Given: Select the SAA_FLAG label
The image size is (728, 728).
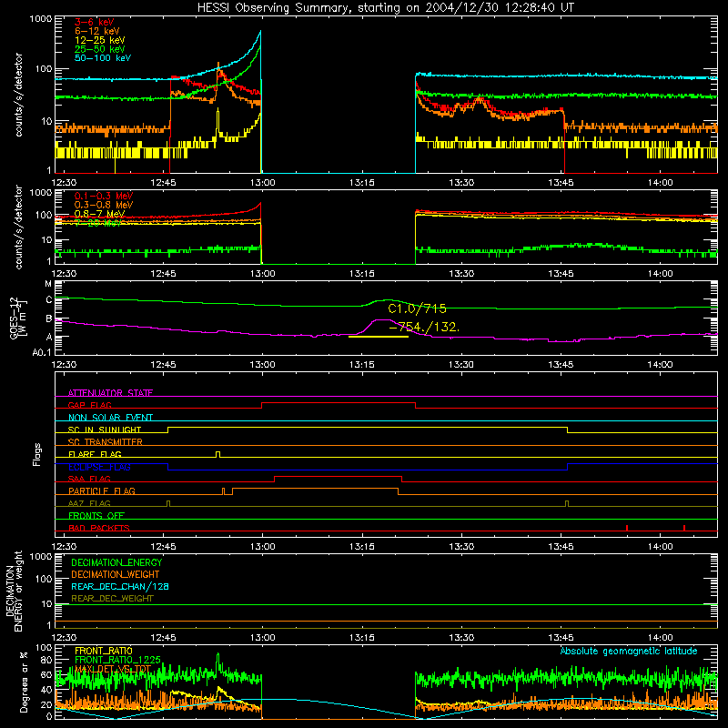Looking at the screenshot, I should point(89,479).
